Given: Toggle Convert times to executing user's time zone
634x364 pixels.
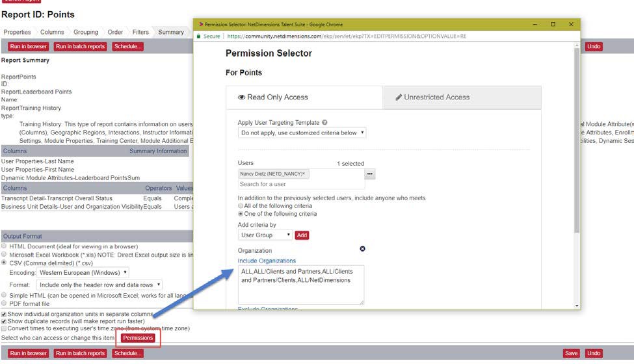Looking at the screenshot, I should point(4,328).
